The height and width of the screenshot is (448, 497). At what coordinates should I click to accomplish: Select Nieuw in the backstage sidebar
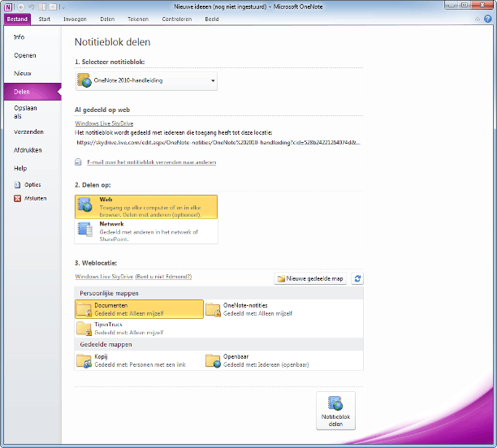23,74
